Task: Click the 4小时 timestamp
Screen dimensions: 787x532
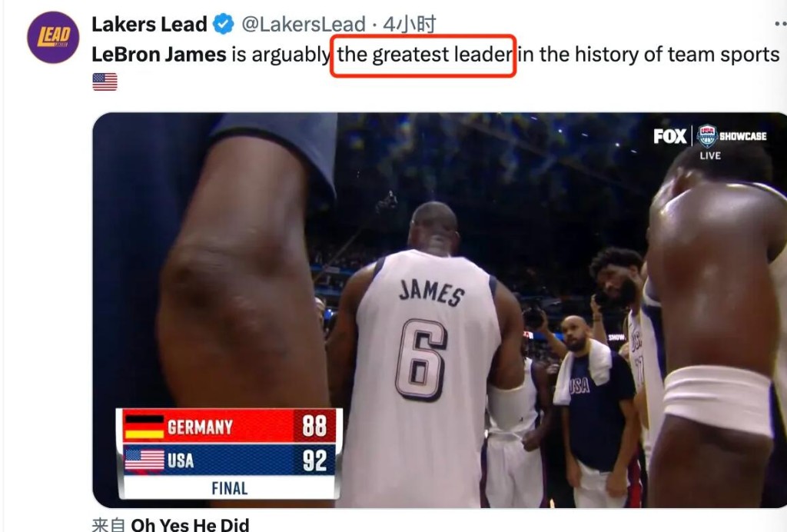Action: [x=410, y=24]
